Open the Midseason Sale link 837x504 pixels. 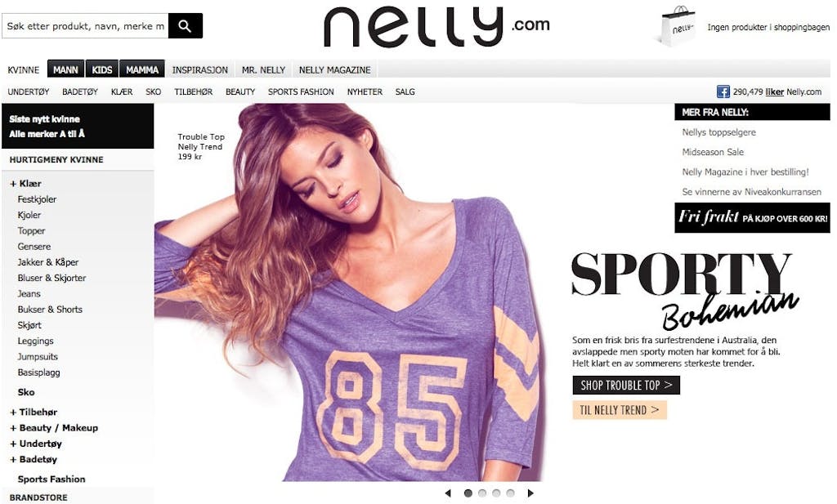click(x=713, y=152)
